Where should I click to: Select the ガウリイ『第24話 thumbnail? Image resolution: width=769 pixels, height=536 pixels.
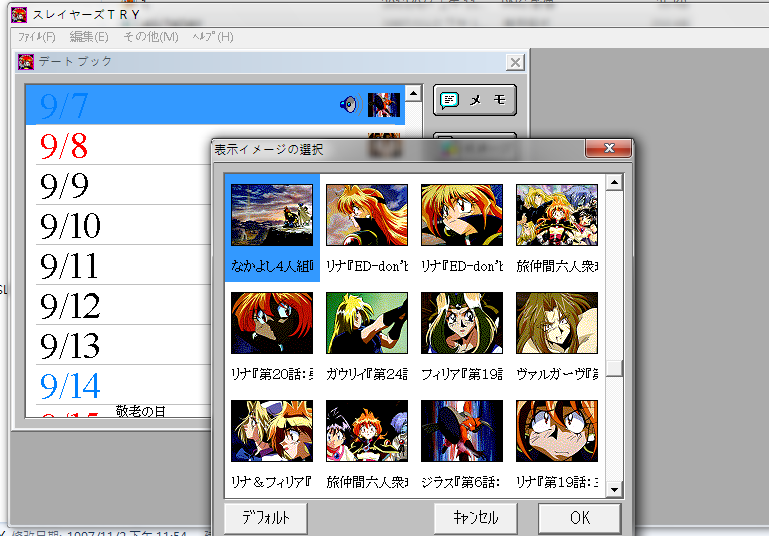point(367,323)
